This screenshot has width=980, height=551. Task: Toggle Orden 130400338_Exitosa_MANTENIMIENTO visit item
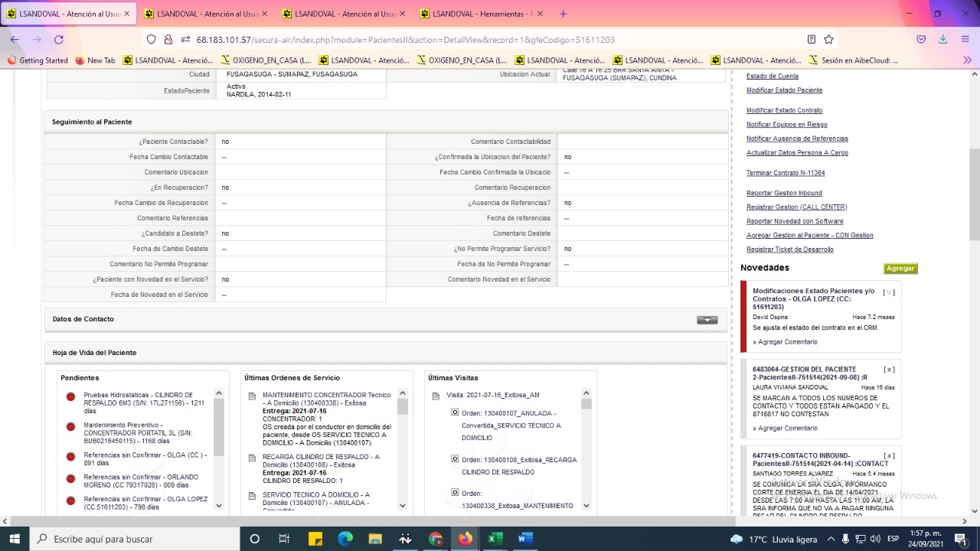point(455,494)
